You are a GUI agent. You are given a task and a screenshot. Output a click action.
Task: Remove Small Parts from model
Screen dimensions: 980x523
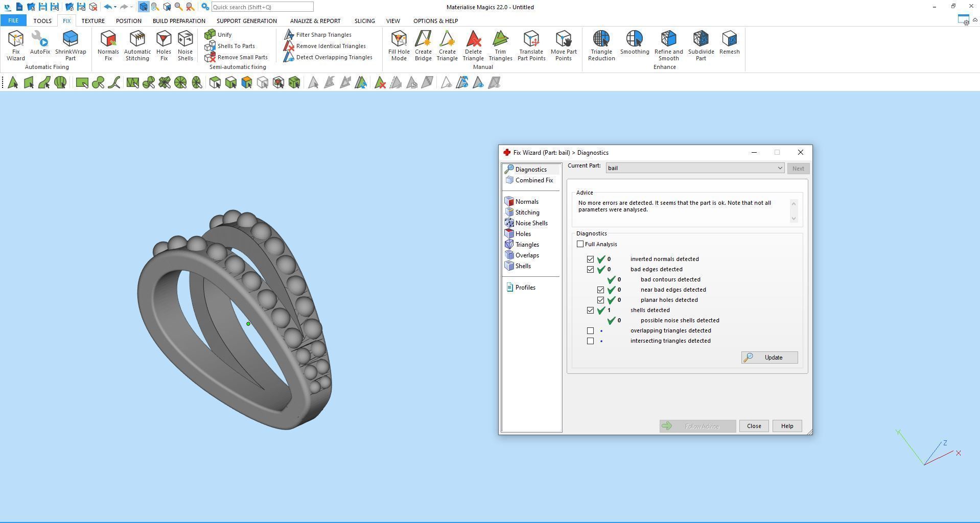(236, 57)
